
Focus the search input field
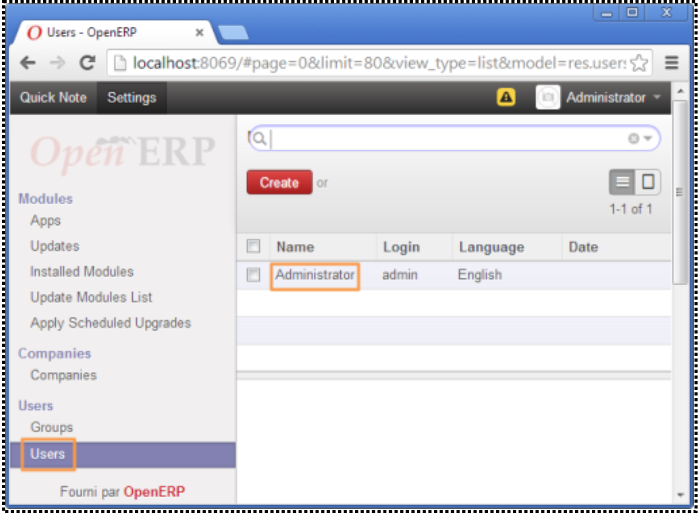click(447, 138)
